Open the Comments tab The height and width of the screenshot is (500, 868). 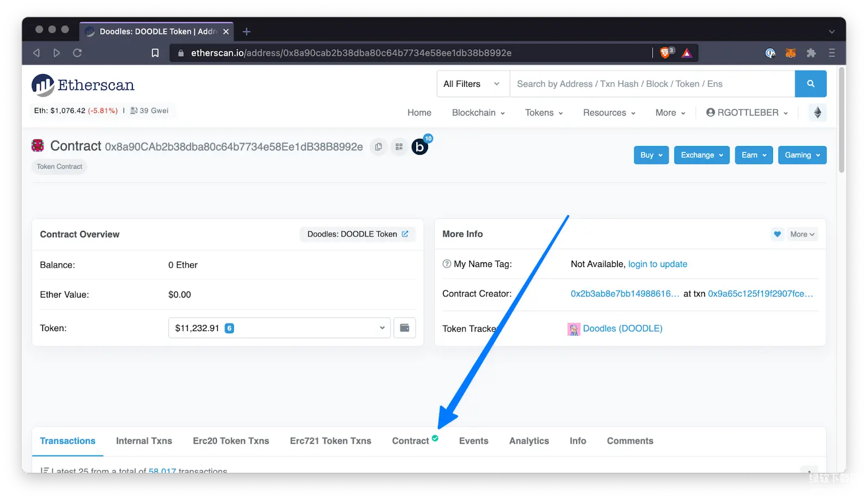coord(630,441)
